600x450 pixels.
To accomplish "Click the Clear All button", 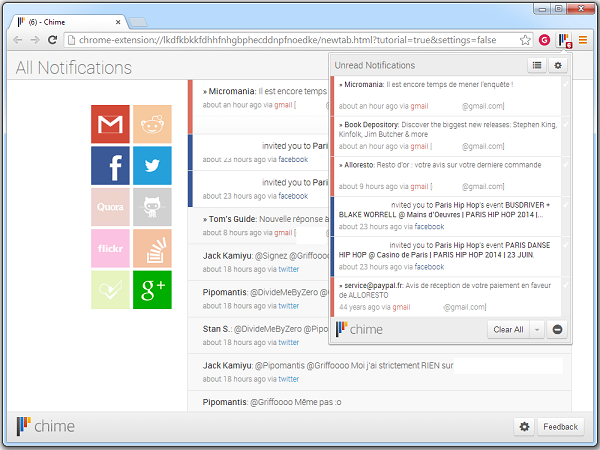I will (508, 329).
